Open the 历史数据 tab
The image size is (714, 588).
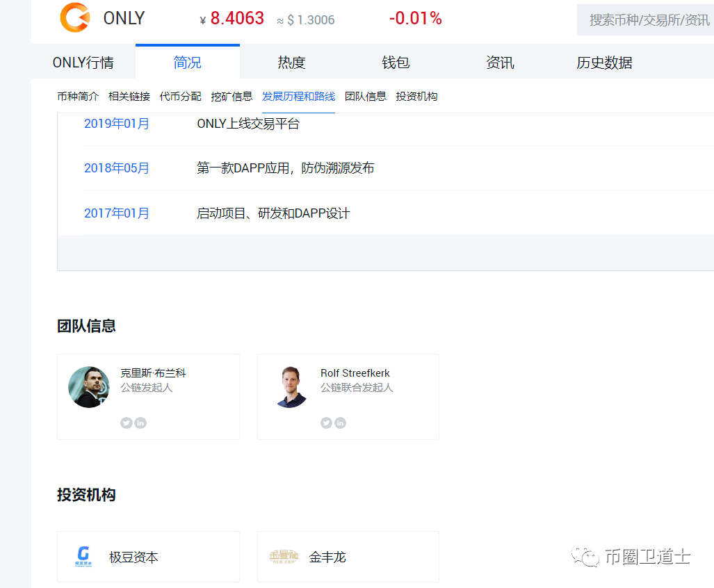coord(604,63)
